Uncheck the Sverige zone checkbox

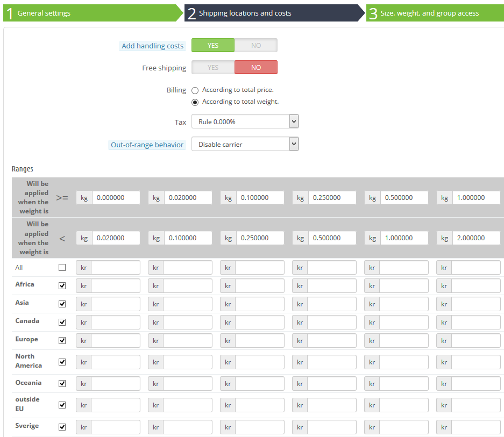(62, 427)
